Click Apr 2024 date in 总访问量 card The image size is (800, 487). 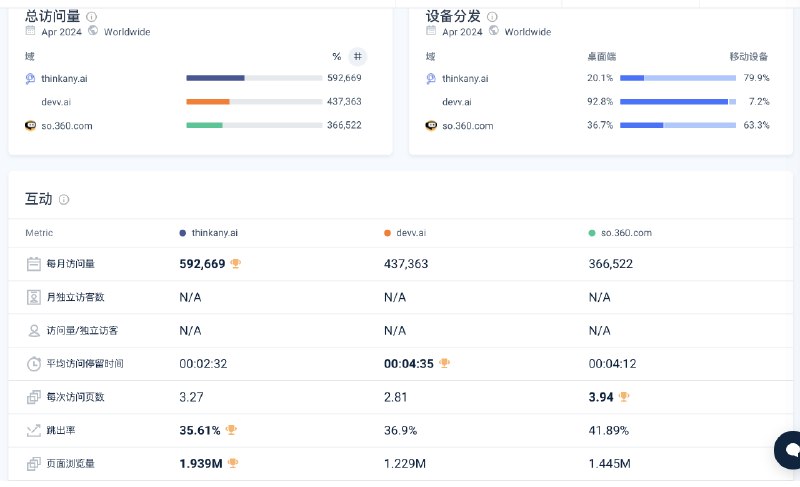61,32
